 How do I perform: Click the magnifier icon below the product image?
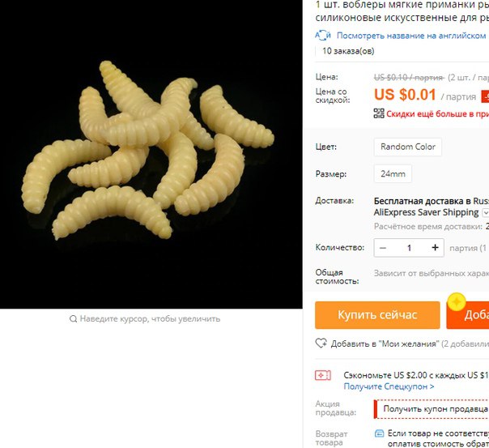click(x=73, y=319)
